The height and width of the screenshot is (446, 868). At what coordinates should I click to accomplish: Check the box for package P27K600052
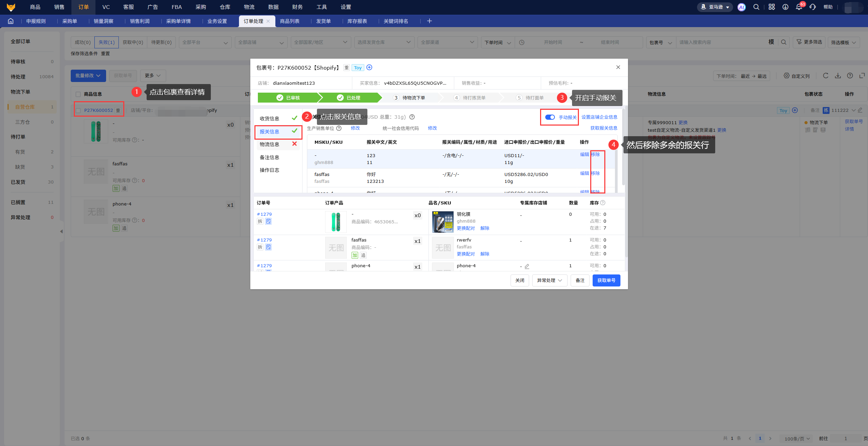click(78, 110)
